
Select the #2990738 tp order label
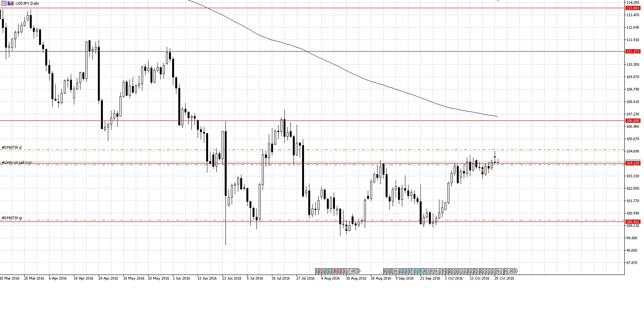[x=12, y=218]
